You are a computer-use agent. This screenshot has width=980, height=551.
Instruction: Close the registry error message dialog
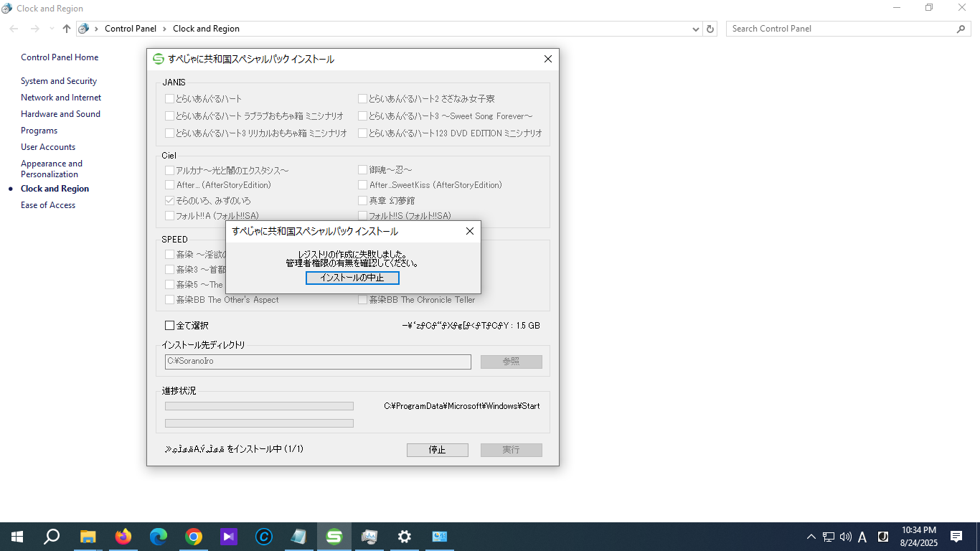469,232
